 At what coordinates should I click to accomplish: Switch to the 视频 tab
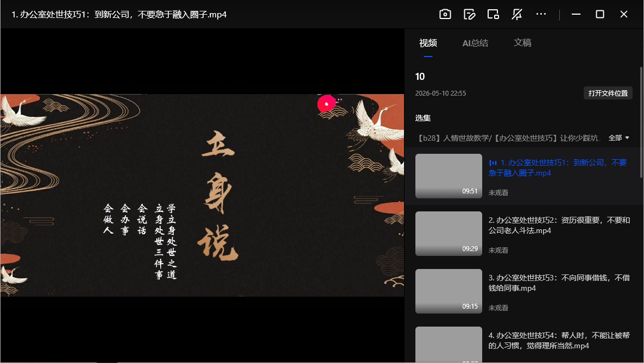[x=428, y=43]
